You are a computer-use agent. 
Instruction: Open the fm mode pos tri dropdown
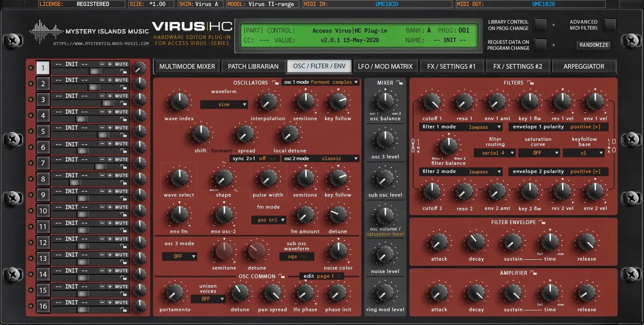tap(269, 220)
